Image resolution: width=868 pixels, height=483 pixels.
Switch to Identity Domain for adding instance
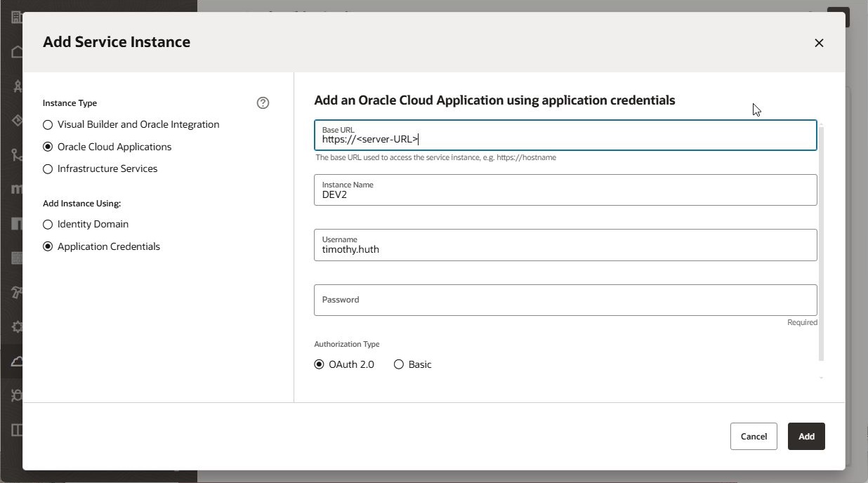click(48, 225)
